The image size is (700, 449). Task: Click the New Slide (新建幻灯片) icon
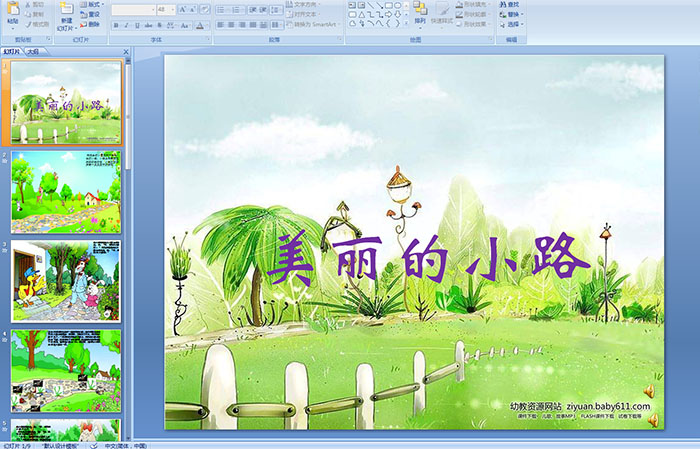(67, 8)
